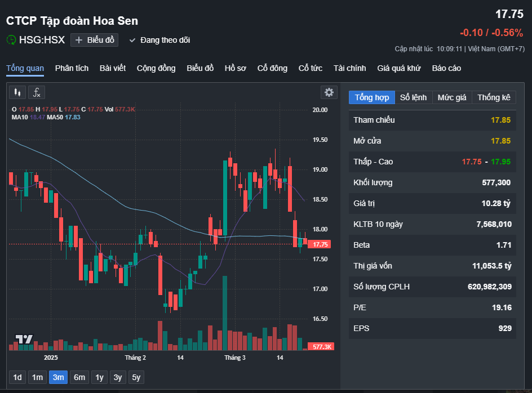This screenshot has height=393, width=532.
Task: Open the indicators fx function menu
Action: [x=37, y=92]
